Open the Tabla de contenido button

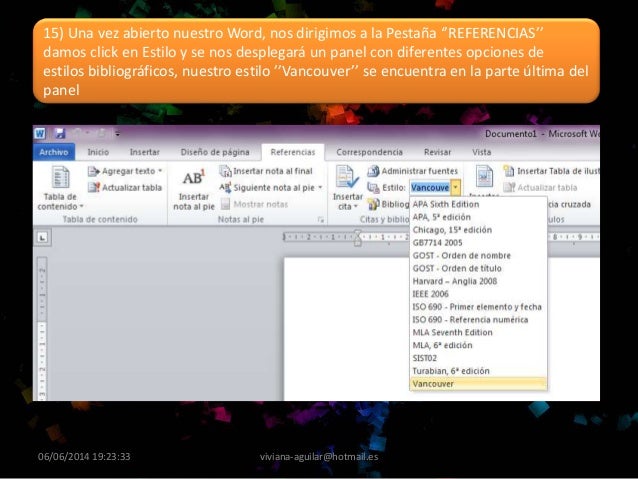60,188
